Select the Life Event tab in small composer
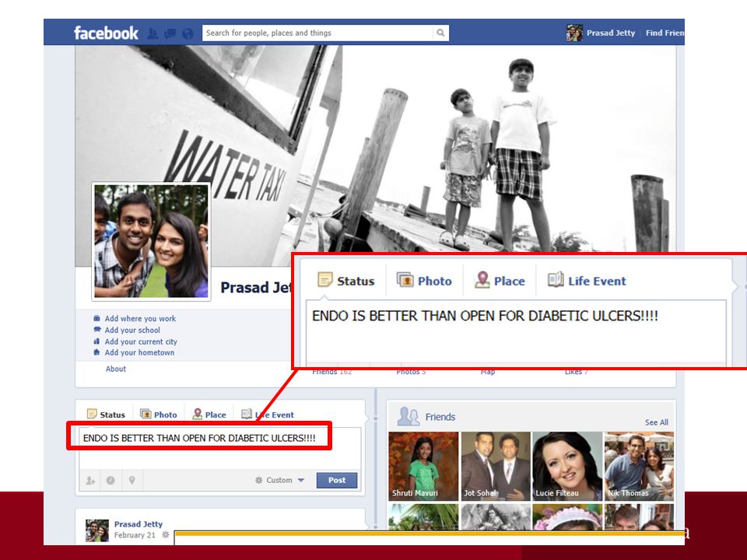The height and width of the screenshot is (560, 747). pyautogui.click(x=268, y=415)
